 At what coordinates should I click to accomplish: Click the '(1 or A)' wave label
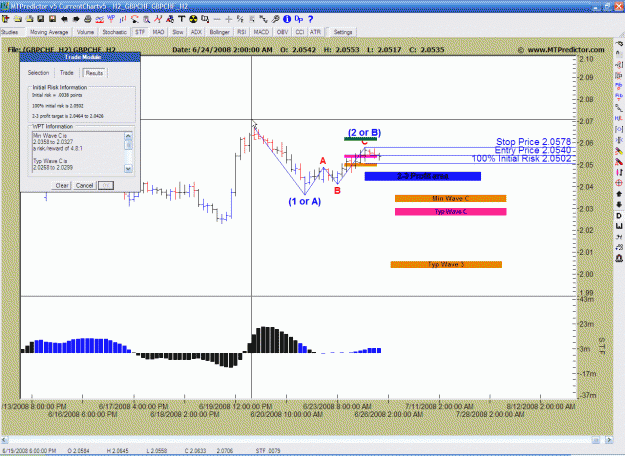click(305, 202)
